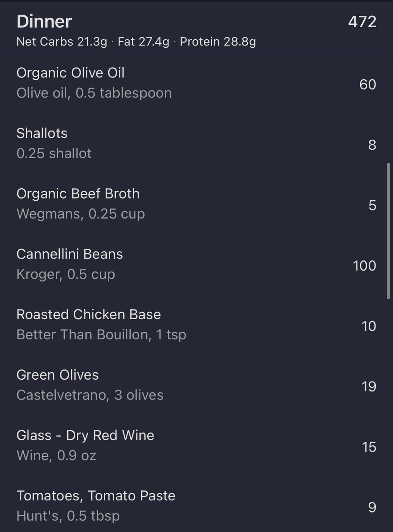The image size is (393, 532).
Task: Click the vertical scrollbar handle
Action: click(388, 231)
